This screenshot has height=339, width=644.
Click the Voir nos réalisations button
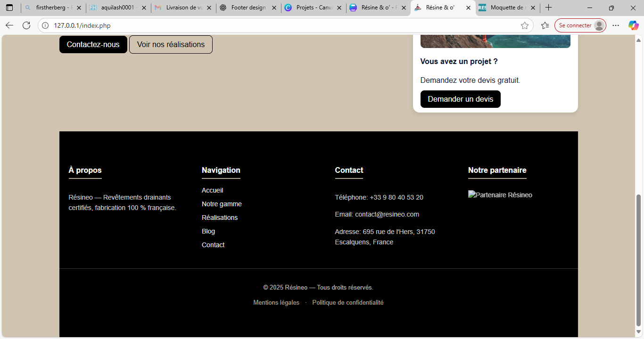[171, 44]
